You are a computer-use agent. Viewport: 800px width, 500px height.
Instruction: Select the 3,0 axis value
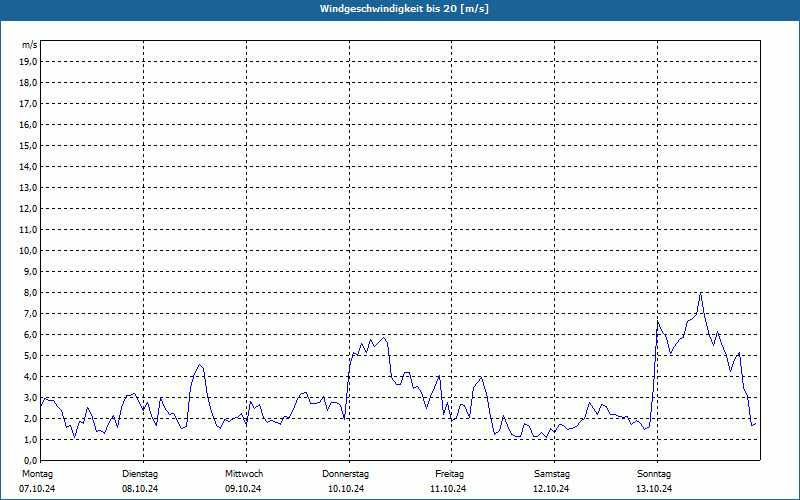point(30,397)
